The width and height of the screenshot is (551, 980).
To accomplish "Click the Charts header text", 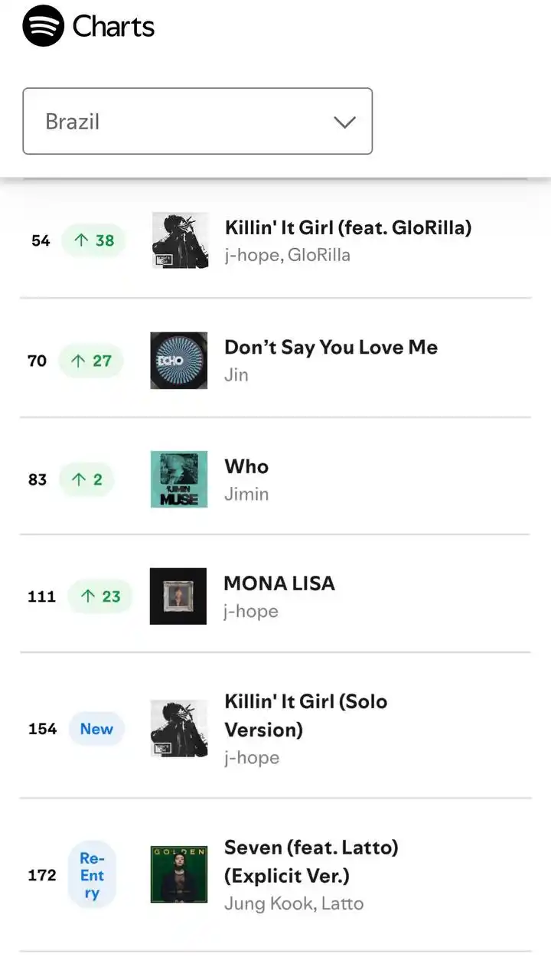I will pyautogui.click(x=113, y=27).
